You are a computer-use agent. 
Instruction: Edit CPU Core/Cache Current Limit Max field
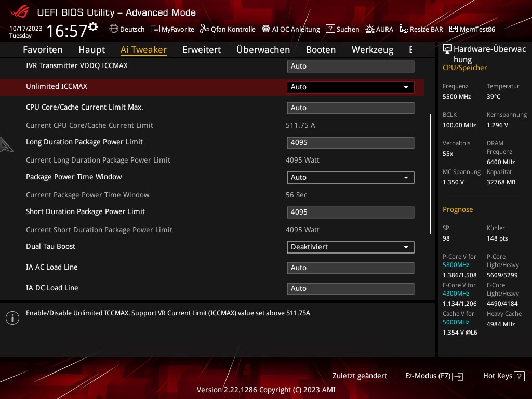pyautogui.click(x=350, y=108)
